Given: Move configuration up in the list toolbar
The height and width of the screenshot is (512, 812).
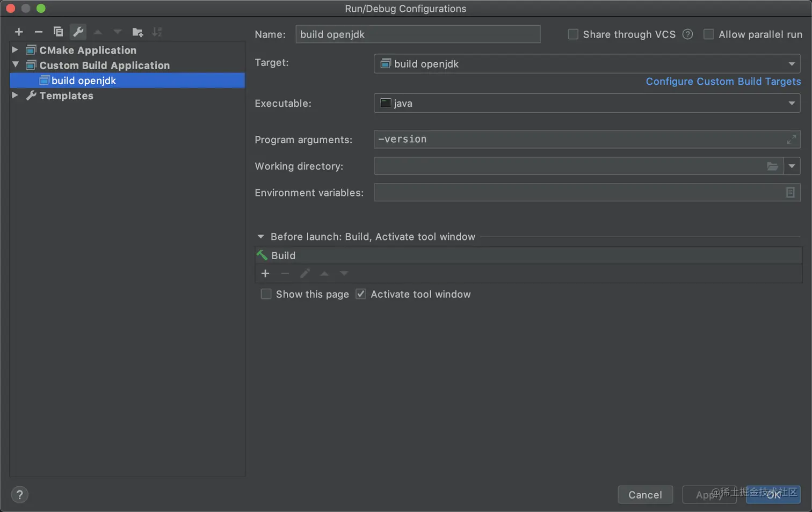Looking at the screenshot, I should pos(98,32).
